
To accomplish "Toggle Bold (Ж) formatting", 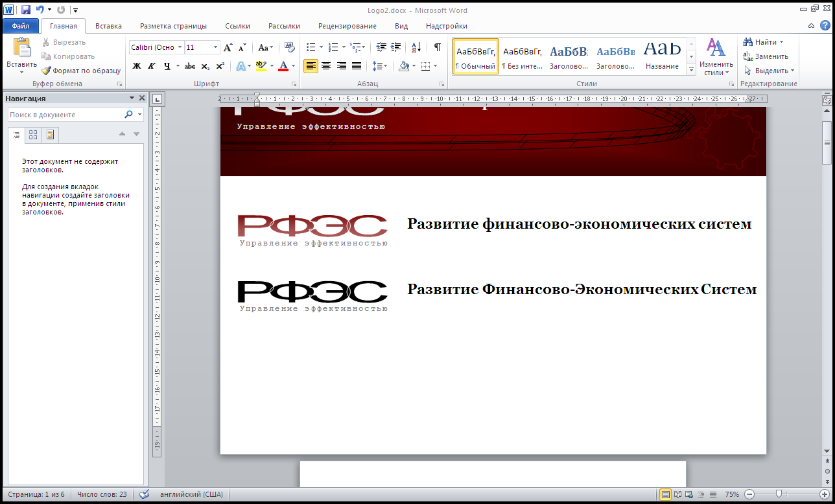I will [137, 66].
